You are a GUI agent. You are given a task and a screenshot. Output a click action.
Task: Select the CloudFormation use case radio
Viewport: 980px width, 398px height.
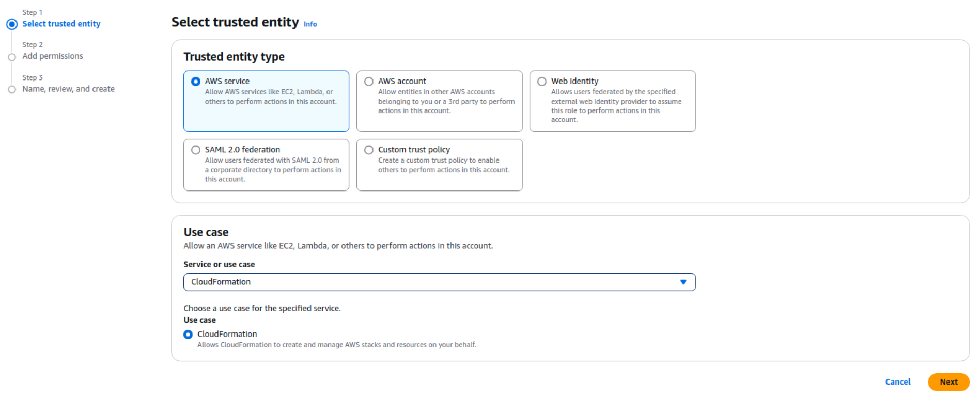(188, 335)
